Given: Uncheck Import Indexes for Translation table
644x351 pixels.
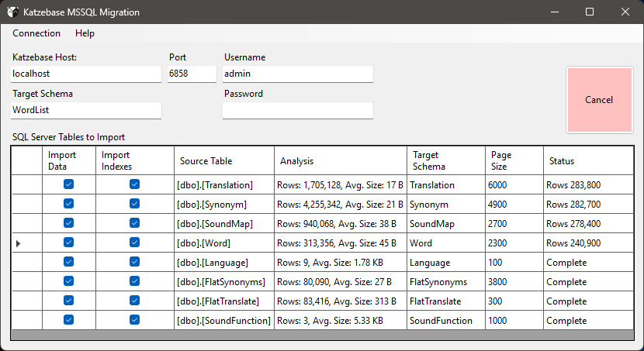Looking at the screenshot, I should point(135,184).
